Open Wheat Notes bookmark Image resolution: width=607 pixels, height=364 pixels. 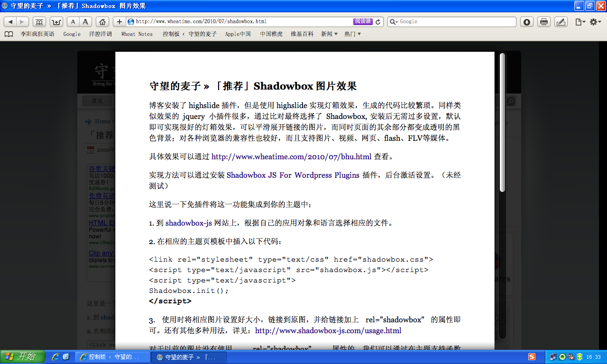point(137,34)
